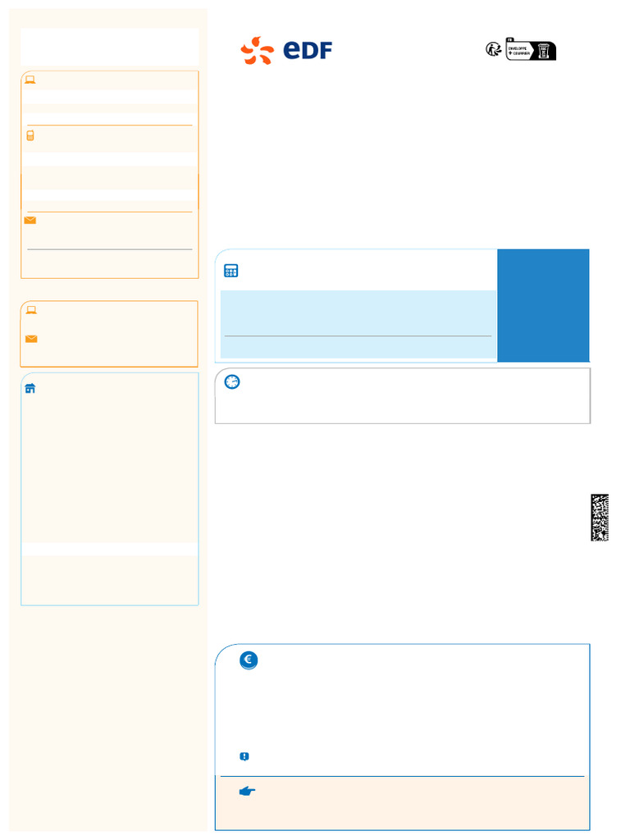Click the envelope icon in the small orange panel

tap(31, 338)
